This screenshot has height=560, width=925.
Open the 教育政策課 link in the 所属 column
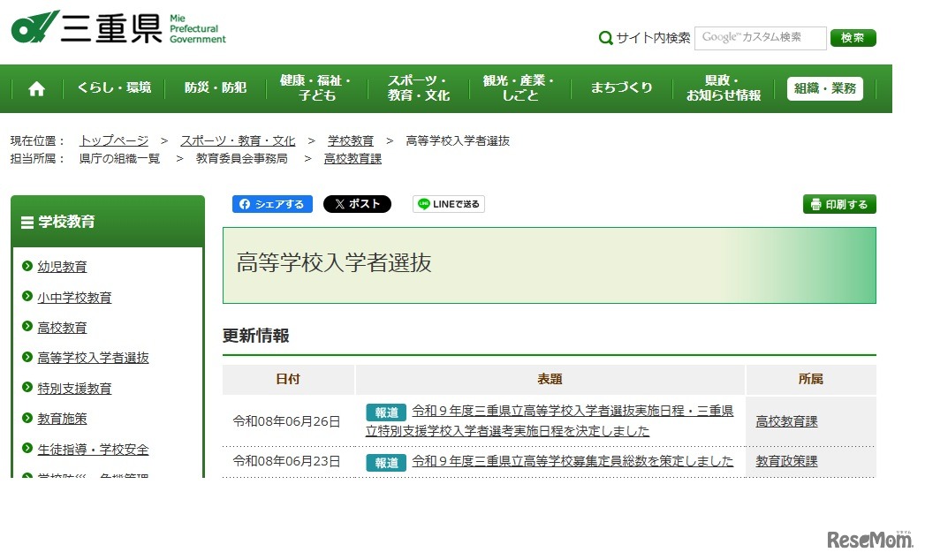tap(786, 461)
